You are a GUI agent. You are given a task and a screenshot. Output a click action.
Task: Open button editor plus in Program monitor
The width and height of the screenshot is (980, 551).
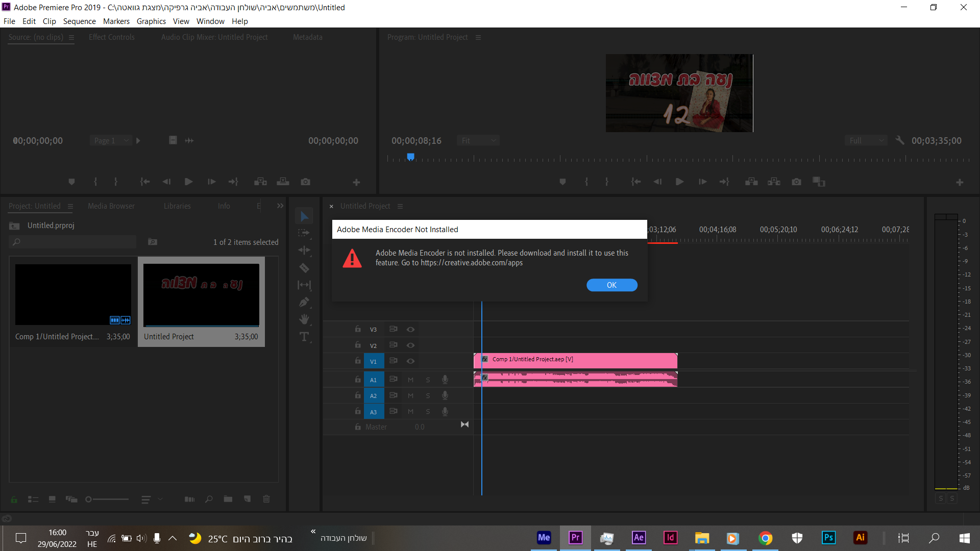(960, 182)
